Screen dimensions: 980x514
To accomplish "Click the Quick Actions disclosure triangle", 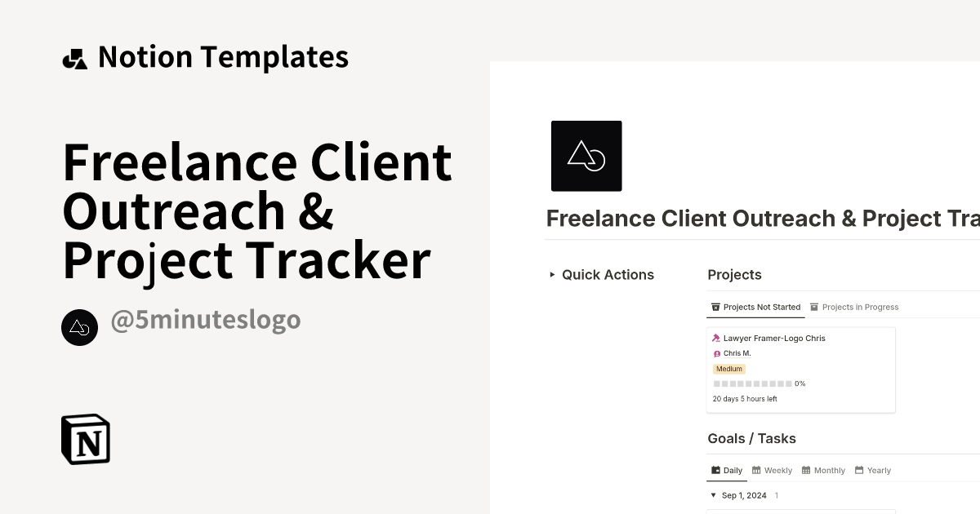I will [551, 275].
